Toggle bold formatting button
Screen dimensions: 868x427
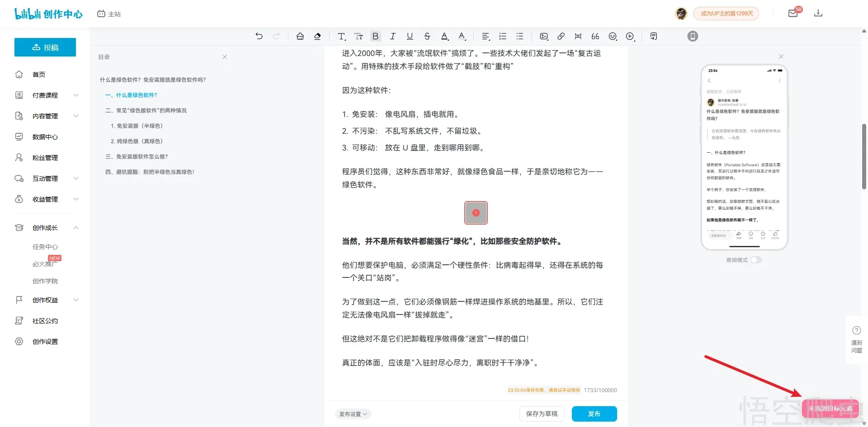tap(375, 36)
